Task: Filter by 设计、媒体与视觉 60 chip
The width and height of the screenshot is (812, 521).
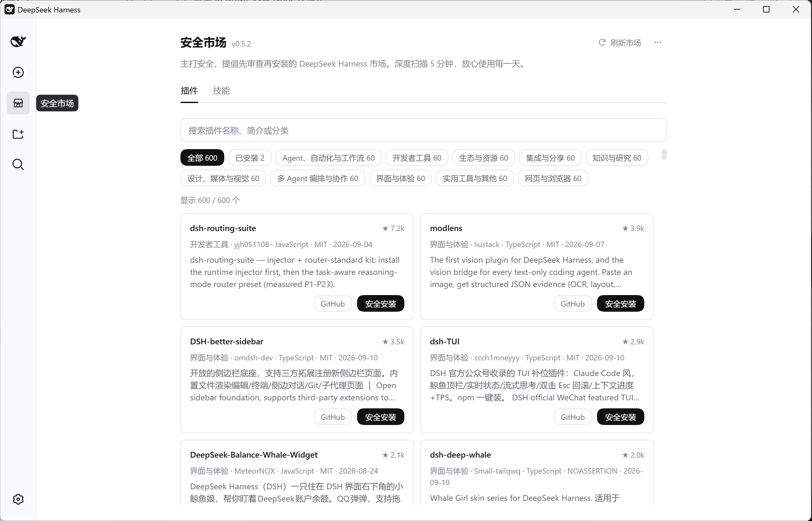Action: (x=223, y=178)
